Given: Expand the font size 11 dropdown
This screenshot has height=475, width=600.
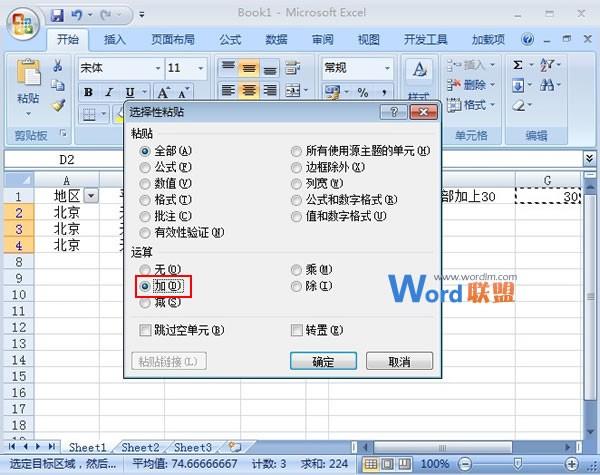Looking at the screenshot, I should [203, 68].
